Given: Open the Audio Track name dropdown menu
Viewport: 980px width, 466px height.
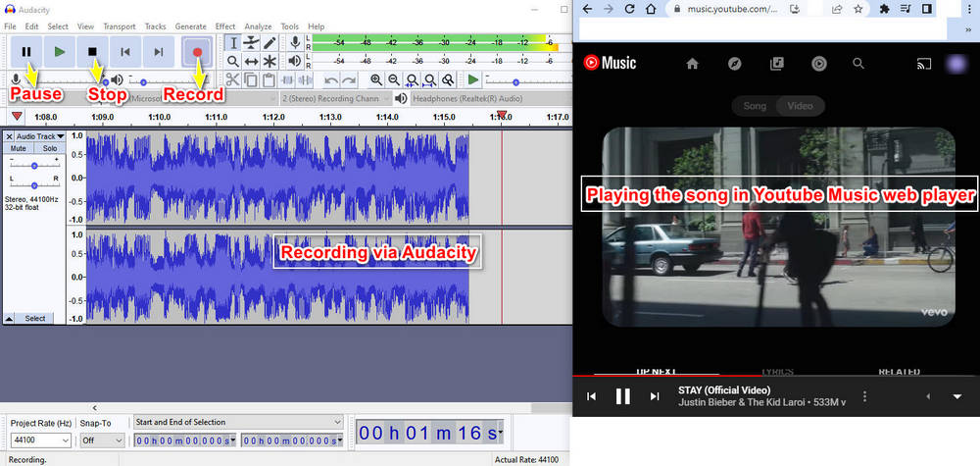Looking at the screenshot, I should pos(39,136).
